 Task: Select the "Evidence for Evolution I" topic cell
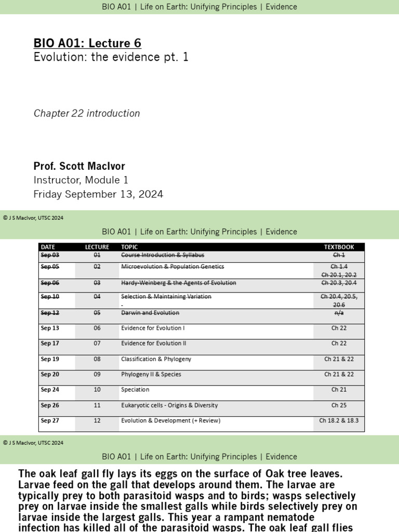153,328
